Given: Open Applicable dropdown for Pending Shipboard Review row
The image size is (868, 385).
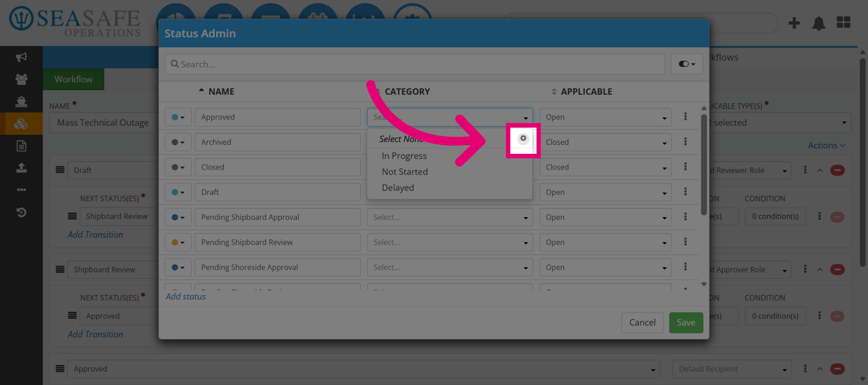Looking at the screenshot, I should 605,242.
